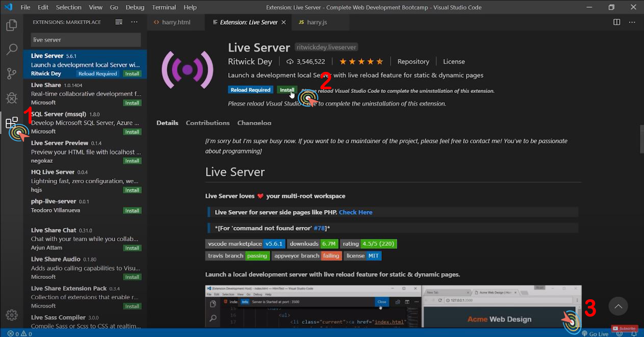
Task: Click the travis branch passing badge
Action: (238, 256)
